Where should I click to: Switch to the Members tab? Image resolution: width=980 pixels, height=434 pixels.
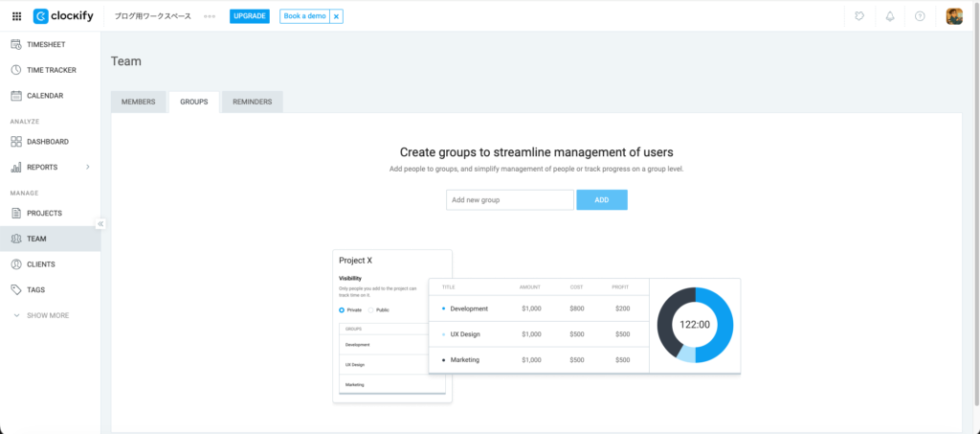click(x=138, y=102)
